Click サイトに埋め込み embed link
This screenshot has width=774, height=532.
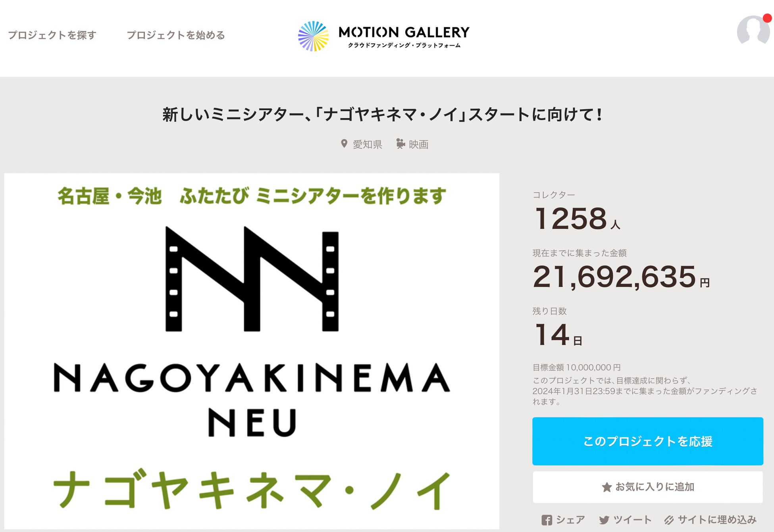coord(717,520)
